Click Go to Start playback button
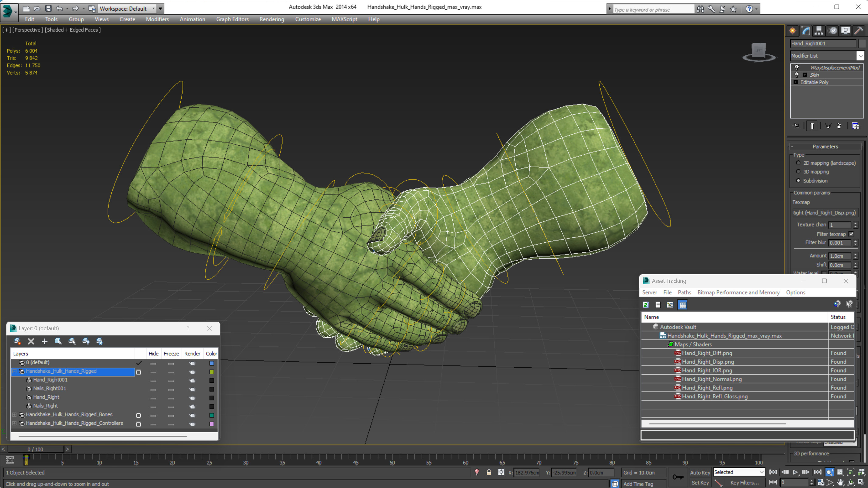Screen dimensions: 868x488 point(773,472)
